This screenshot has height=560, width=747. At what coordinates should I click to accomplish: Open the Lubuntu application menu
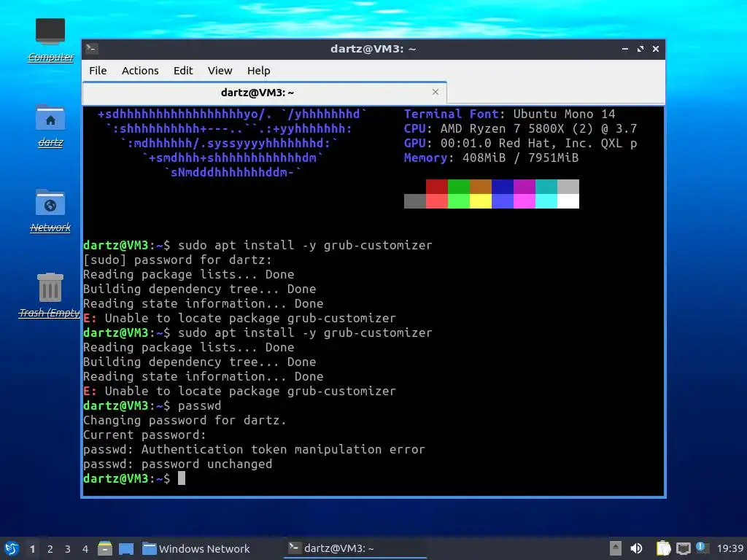tap(12, 548)
